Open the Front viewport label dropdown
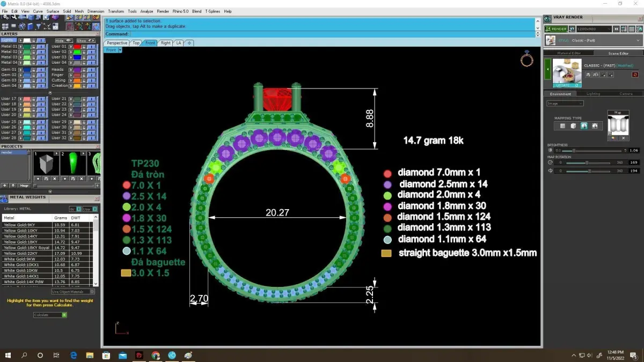 point(120,50)
